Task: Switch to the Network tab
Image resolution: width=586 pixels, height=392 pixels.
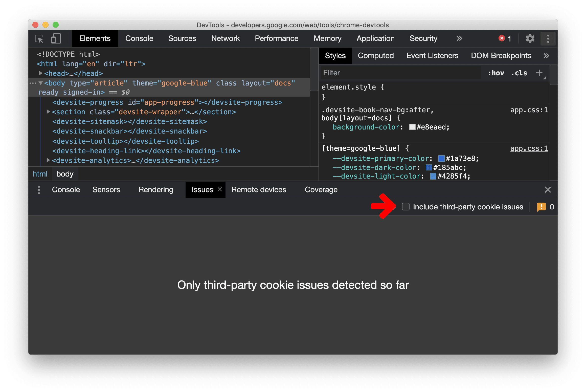Action: [x=224, y=39]
